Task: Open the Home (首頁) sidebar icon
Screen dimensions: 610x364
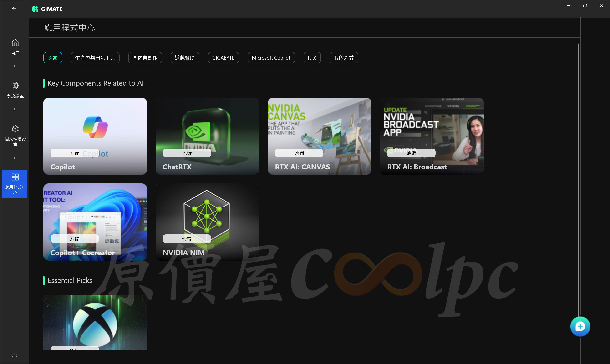Action: (15, 47)
